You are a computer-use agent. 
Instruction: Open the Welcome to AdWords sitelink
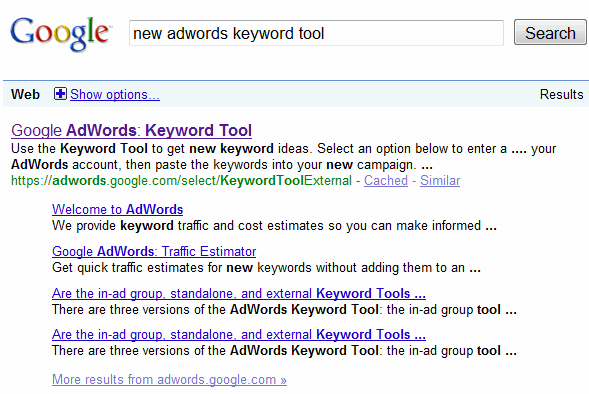click(x=118, y=210)
